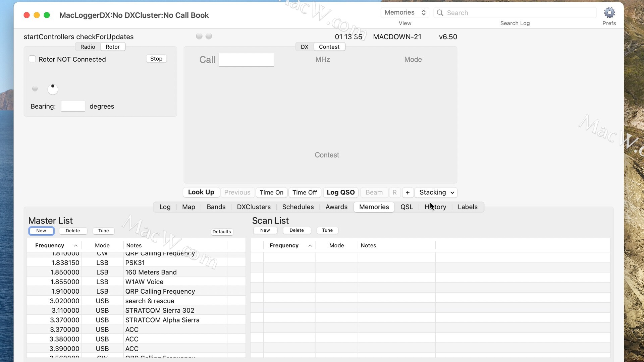Click the search magnifier icon
The height and width of the screenshot is (362, 644).
(440, 13)
